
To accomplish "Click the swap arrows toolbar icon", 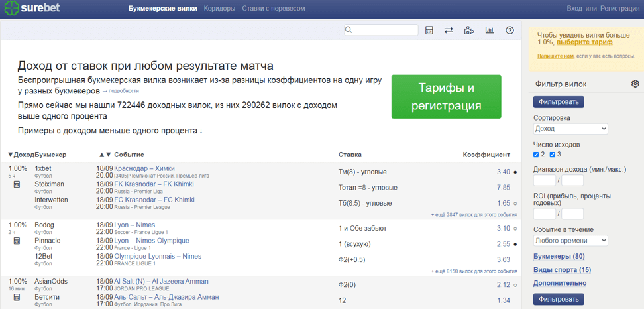I will point(449,31).
